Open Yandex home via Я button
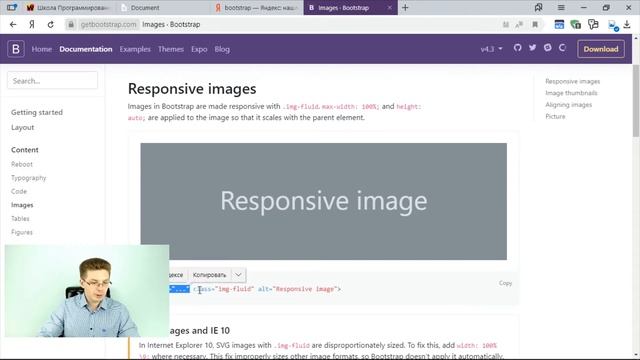640x360 pixels. pos(32,24)
